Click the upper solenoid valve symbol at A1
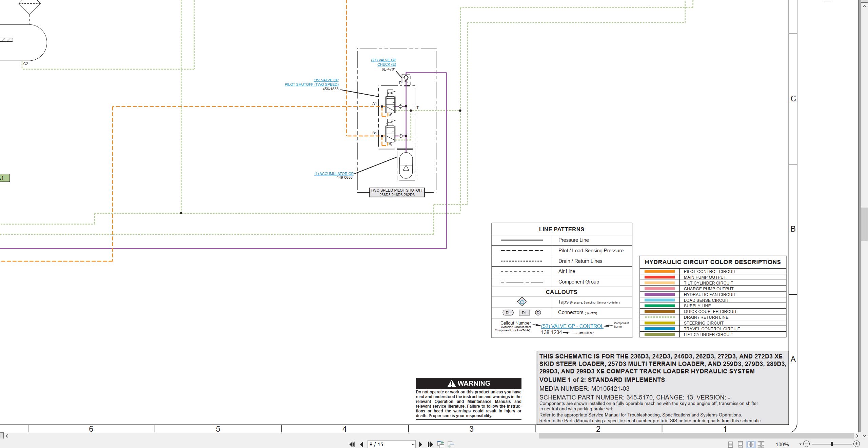Viewport: 868px width, 448px height. pos(390,103)
